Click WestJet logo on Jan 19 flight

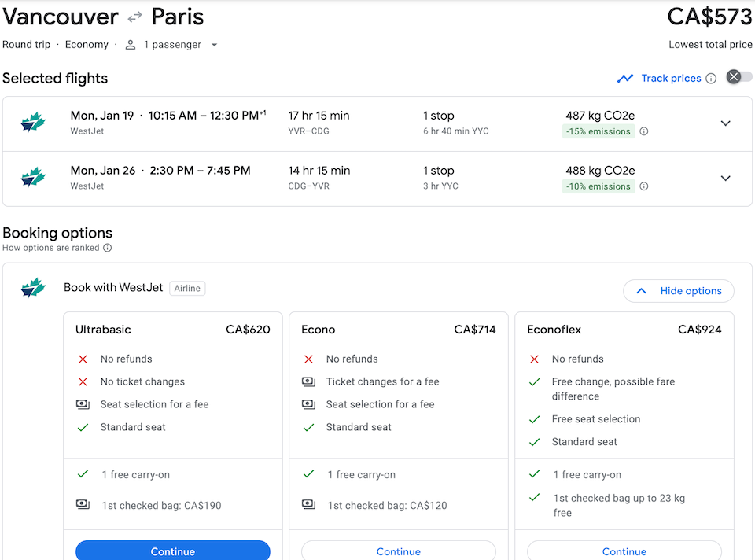point(33,123)
